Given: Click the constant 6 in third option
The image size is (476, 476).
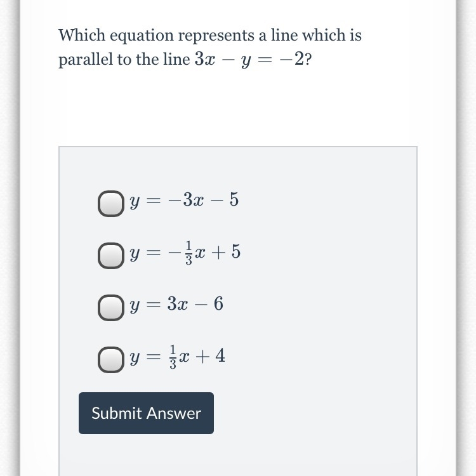Looking at the screenshot, I should [x=218, y=303].
